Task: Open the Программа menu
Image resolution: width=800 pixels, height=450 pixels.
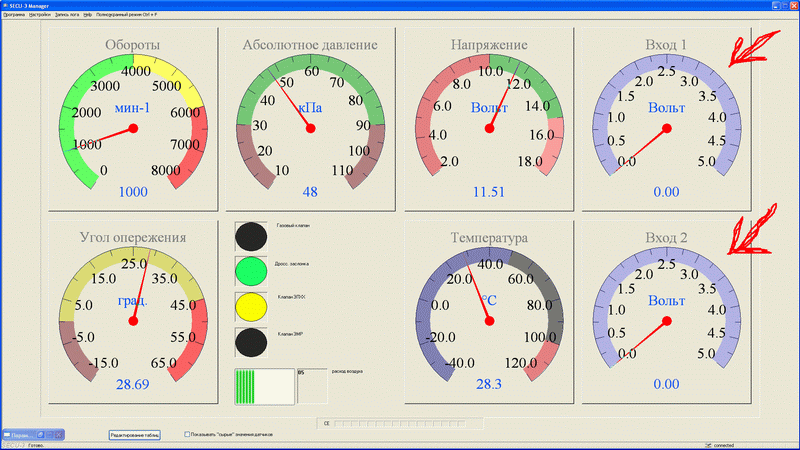Action: click(x=14, y=16)
